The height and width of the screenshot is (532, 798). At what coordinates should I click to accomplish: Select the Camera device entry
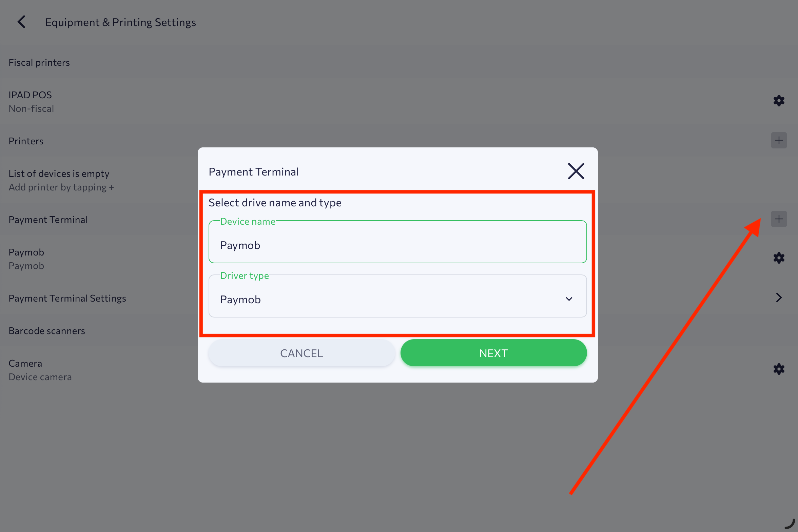[x=399, y=370]
